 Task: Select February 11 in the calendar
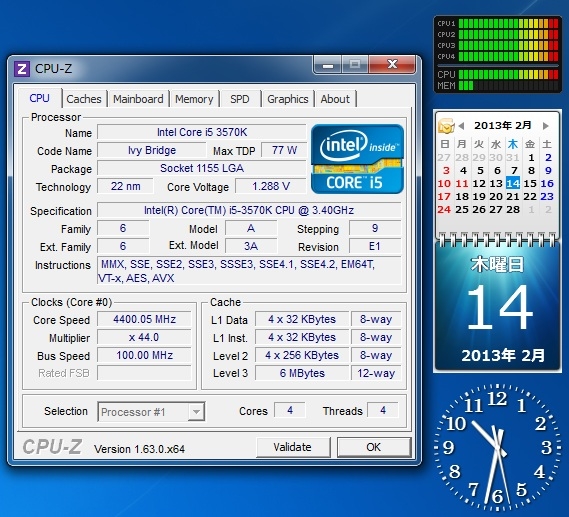coord(462,183)
